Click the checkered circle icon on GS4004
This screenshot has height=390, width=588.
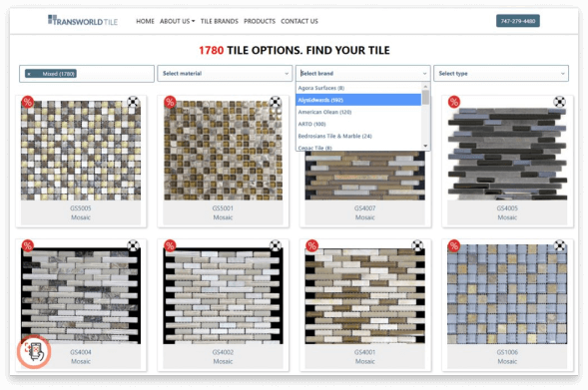(x=133, y=245)
